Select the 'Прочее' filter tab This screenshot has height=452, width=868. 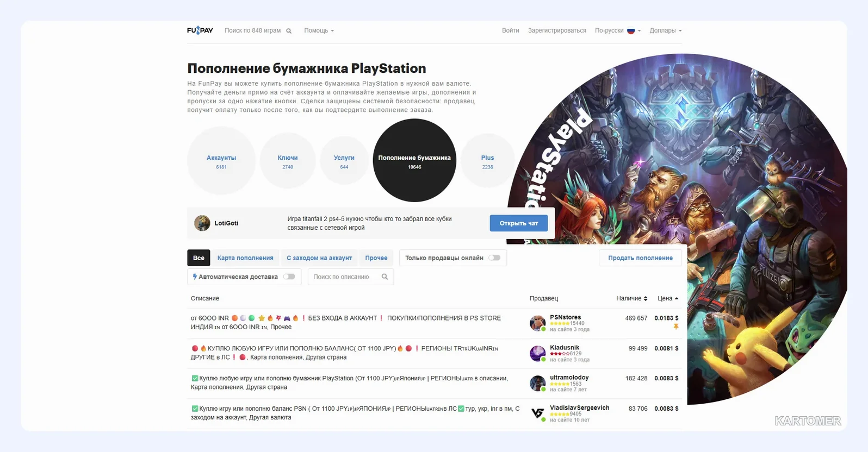pos(376,258)
